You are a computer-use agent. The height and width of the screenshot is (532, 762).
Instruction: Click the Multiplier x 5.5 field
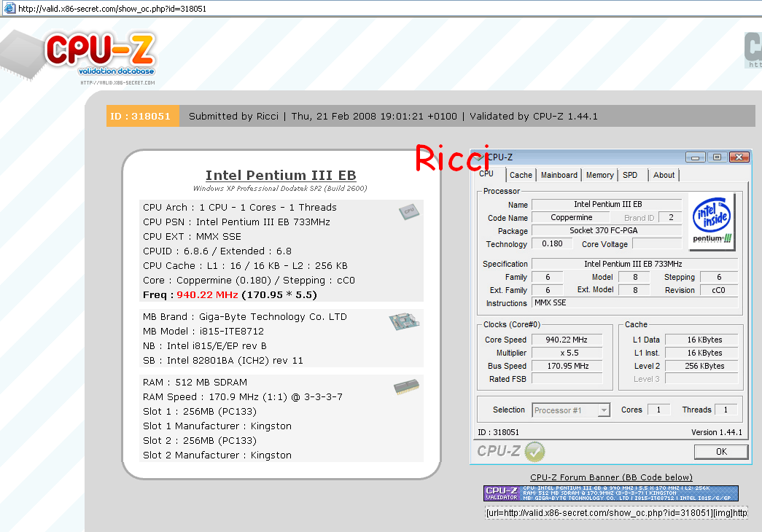pos(567,353)
